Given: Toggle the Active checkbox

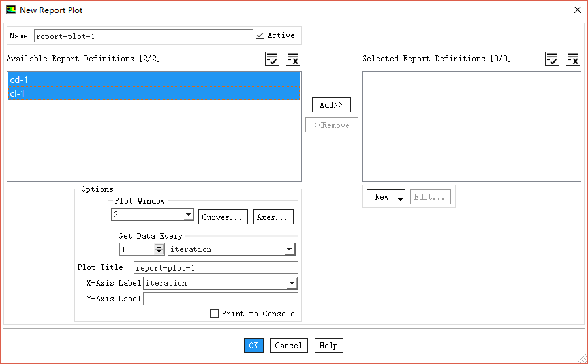Looking at the screenshot, I should coord(260,35).
